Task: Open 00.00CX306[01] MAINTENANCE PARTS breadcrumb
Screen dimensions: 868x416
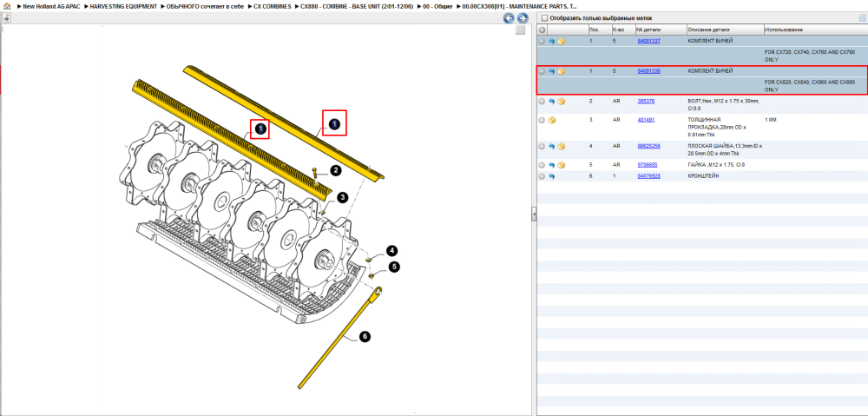Action: click(519, 6)
